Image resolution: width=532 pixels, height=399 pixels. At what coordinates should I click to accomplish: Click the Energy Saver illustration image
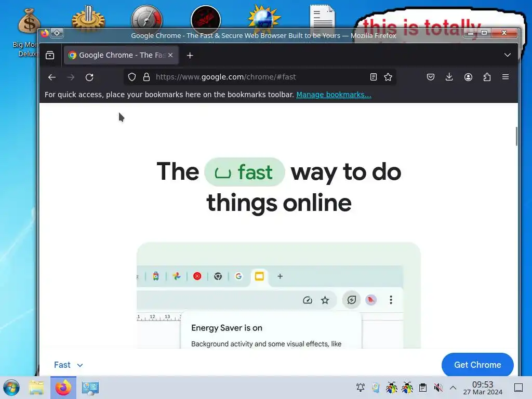pyautogui.click(x=278, y=295)
